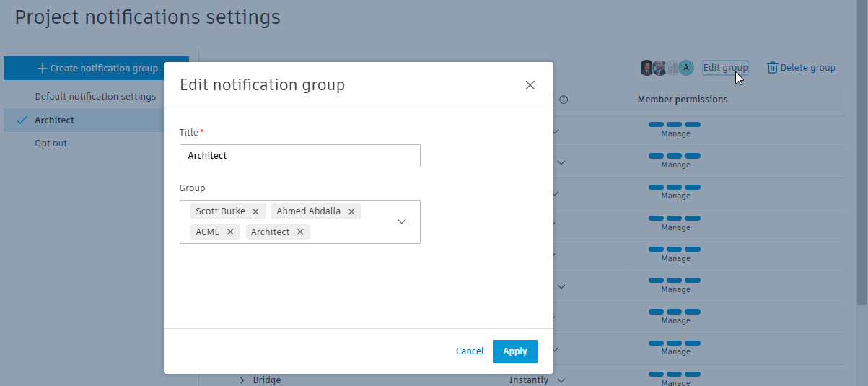Expand the Bridge row
The height and width of the screenshot is (386, 868).
[242, 380]
